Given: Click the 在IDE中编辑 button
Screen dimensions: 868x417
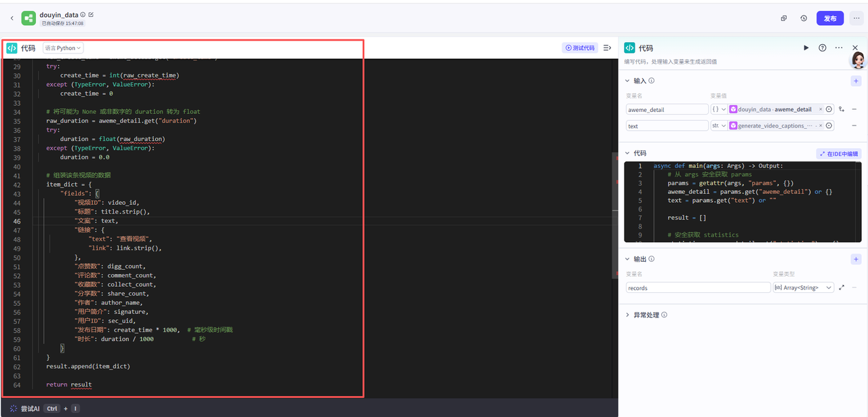Looking at the screenshot, I should click(x=838, y=154).
